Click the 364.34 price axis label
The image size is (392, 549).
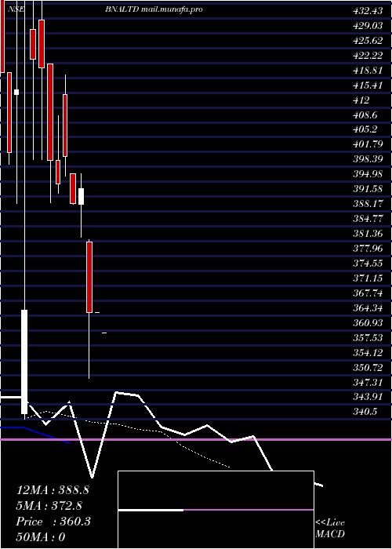pyautogui.click(x=368, y=308)
